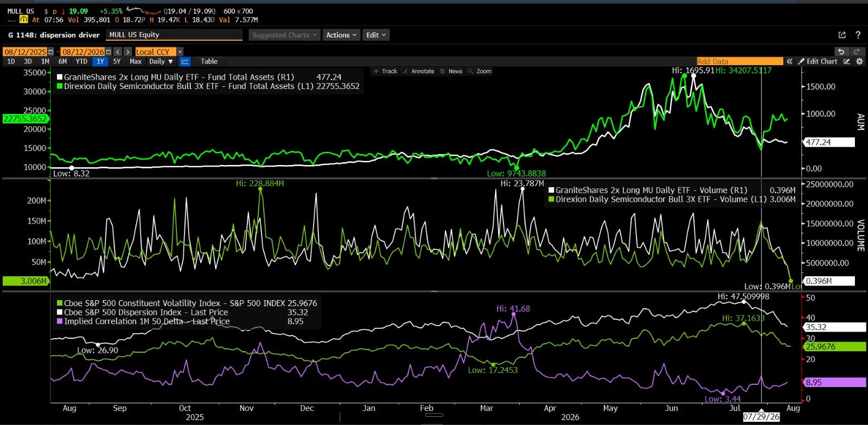Viewport: 868px width, 425px height.
Task: Open News overlay tool
Action: click(x=451, y=71)
